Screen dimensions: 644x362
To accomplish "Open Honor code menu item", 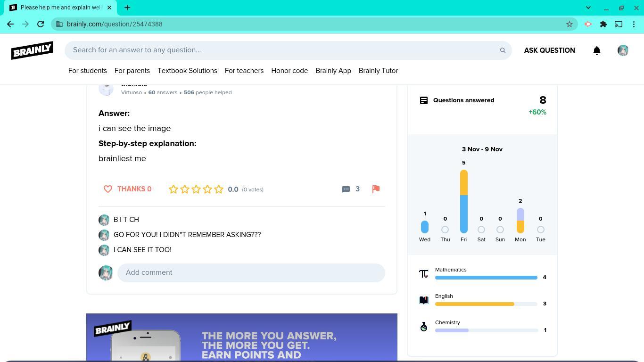I will pos(289,71).
